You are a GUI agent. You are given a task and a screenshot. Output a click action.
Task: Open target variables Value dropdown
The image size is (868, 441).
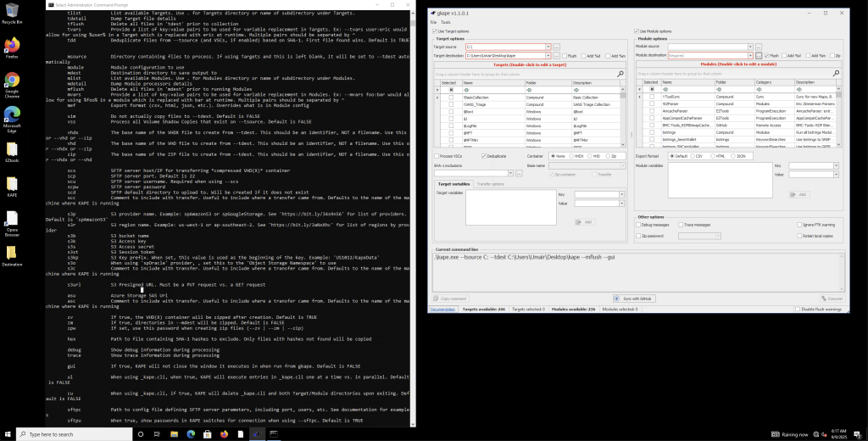click(x=621, y=204)
